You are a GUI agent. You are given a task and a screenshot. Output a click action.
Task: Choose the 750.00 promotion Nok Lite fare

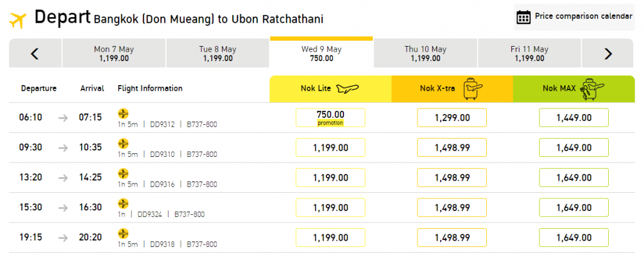[x=330, y=118]
